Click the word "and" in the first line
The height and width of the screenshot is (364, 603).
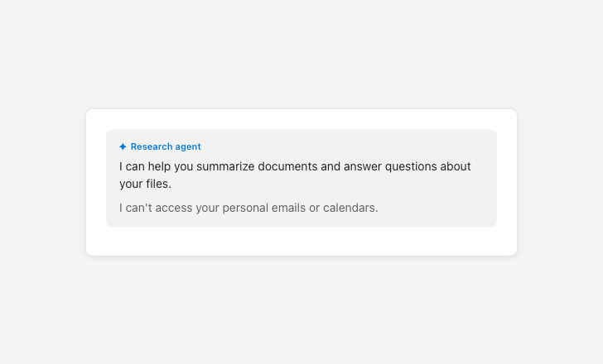(x=330, y=166)
